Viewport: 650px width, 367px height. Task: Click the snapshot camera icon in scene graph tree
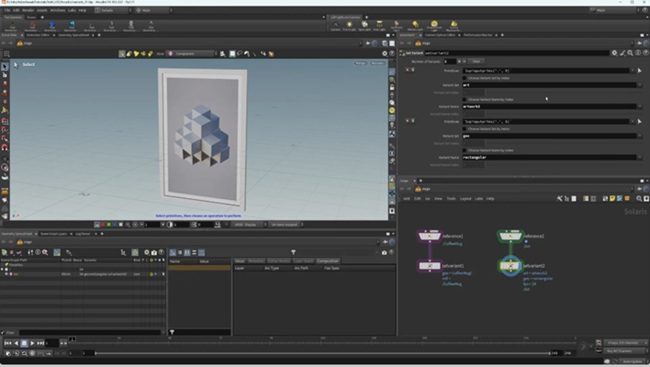(154, 252)
